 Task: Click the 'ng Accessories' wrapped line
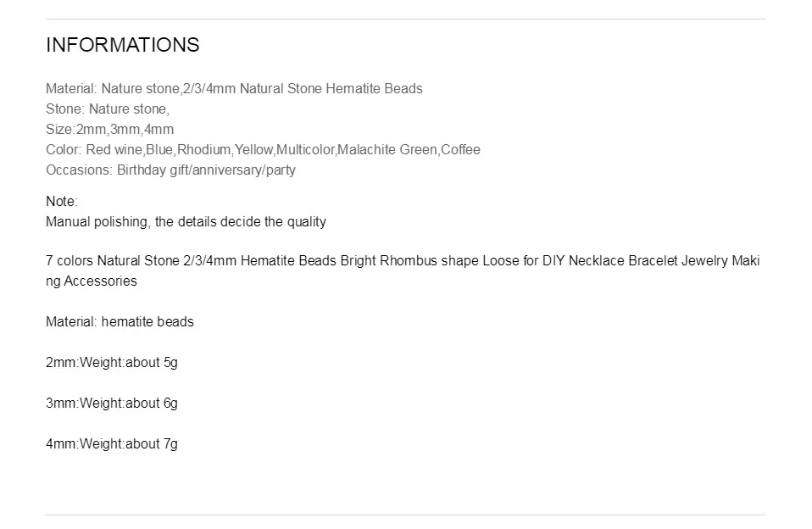92,281
